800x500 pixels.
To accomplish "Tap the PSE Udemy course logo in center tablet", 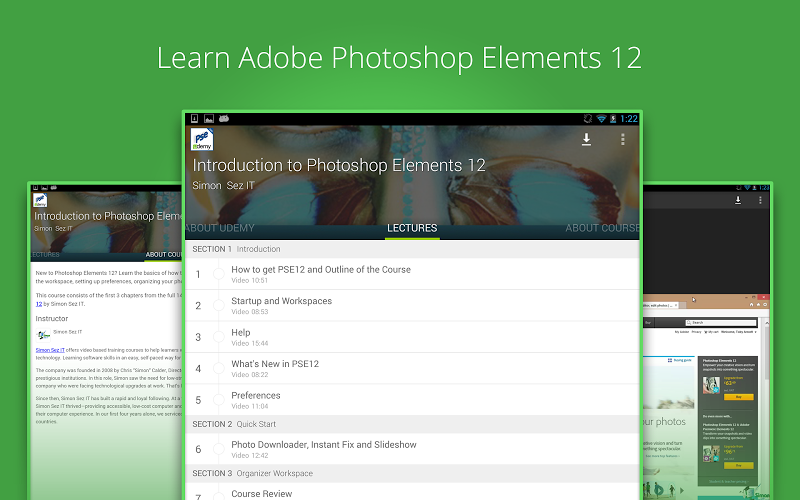I will coord(202,139).
